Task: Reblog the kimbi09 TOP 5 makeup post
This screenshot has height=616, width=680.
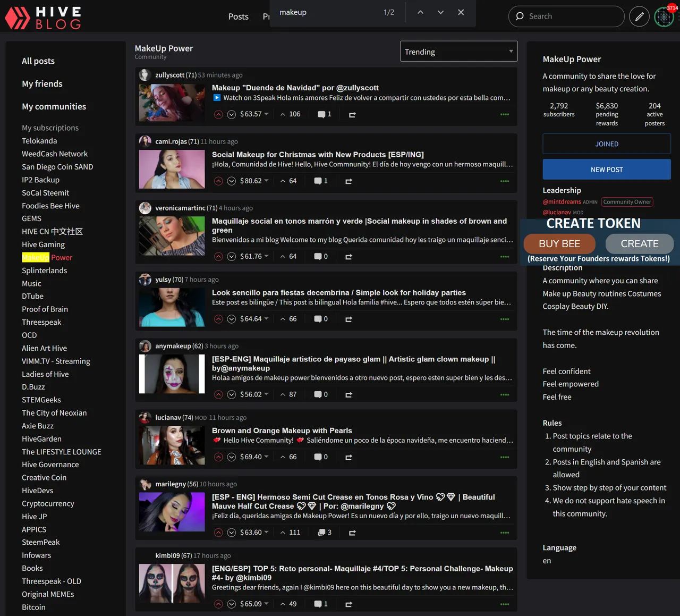Action: tap(348, 604)
